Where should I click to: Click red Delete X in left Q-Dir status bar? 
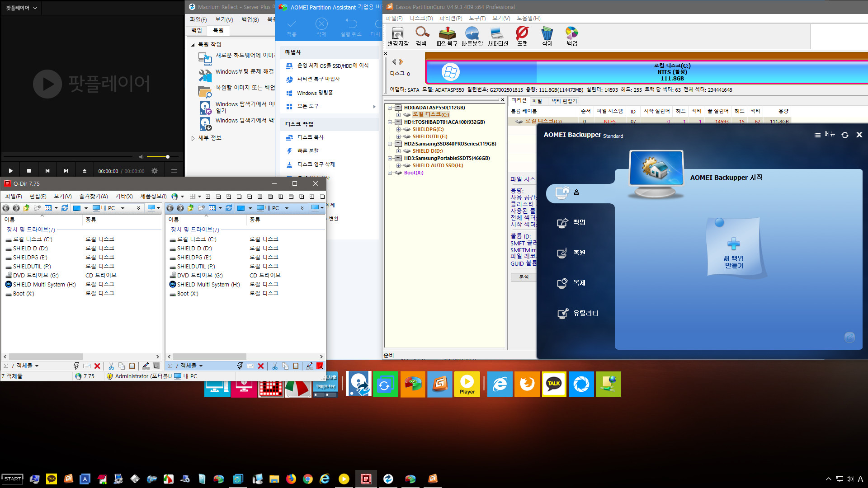97,366
